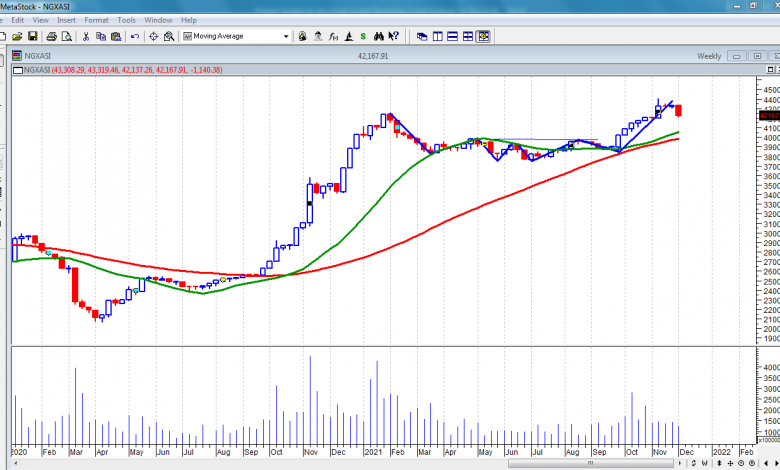Click the Undo arrow icon
Screen dimensions: 780x470
tap(134, 36)
